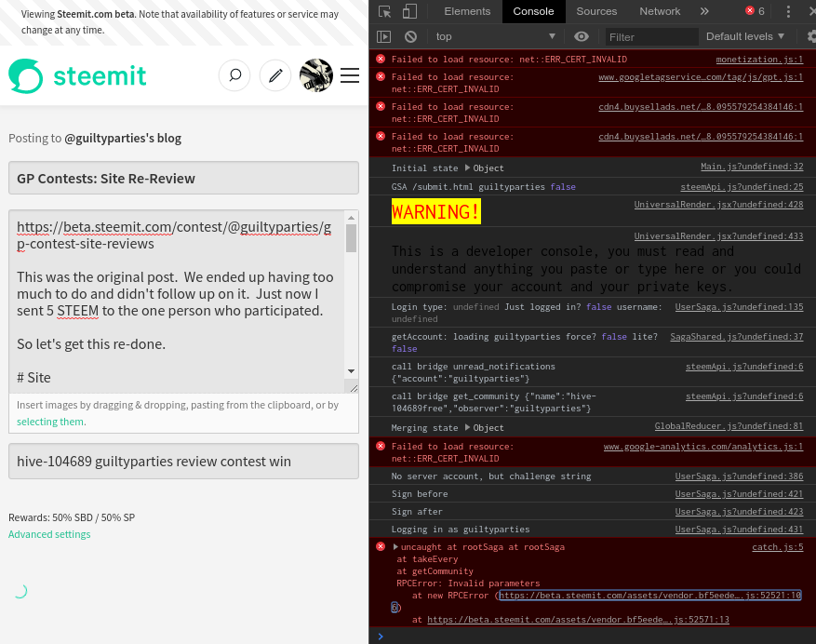Image resolution: width=816 pixels, height=644 pixels.
Task: Open the catch.js:5 source link
Action: click(777, 547)
